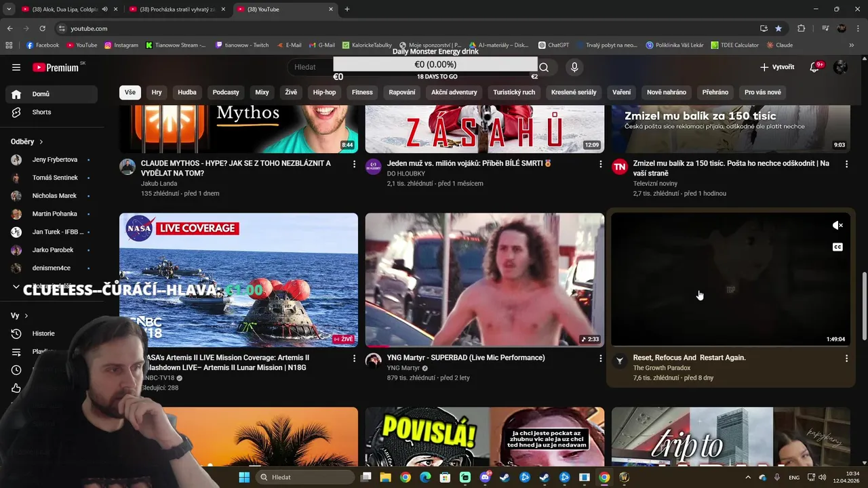Play the NASA Artemis II live thumbnail

(x=239, y=280)
